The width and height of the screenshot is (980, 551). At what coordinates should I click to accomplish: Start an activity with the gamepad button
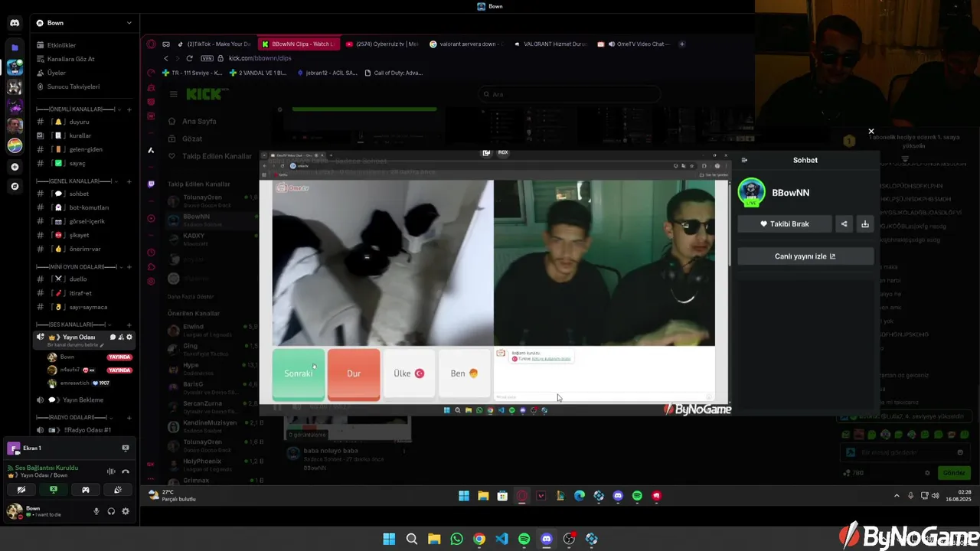(86, 490)
